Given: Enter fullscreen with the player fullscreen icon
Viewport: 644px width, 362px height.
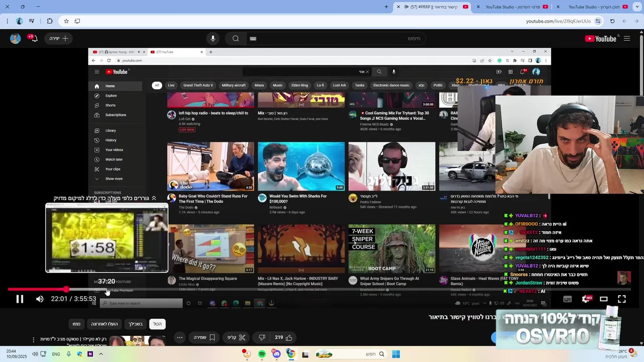Looking at the screenshot, I should coord(622,299).
